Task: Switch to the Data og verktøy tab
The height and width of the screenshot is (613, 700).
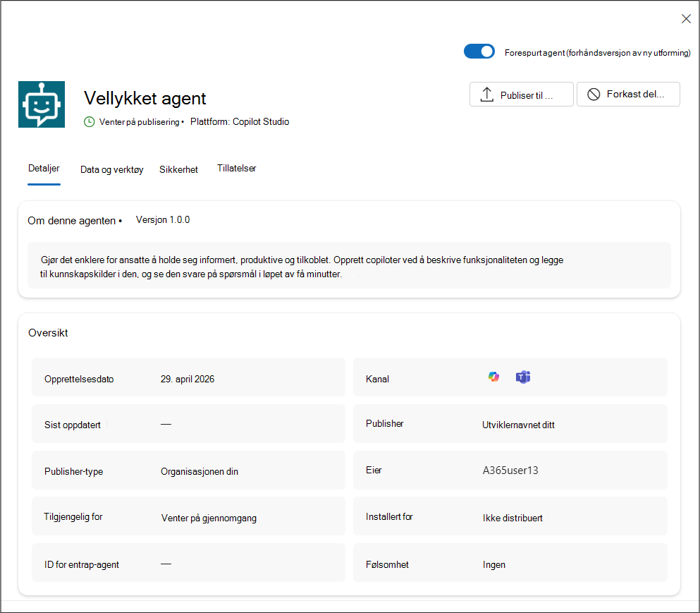Action: click(x=111, y=170)
